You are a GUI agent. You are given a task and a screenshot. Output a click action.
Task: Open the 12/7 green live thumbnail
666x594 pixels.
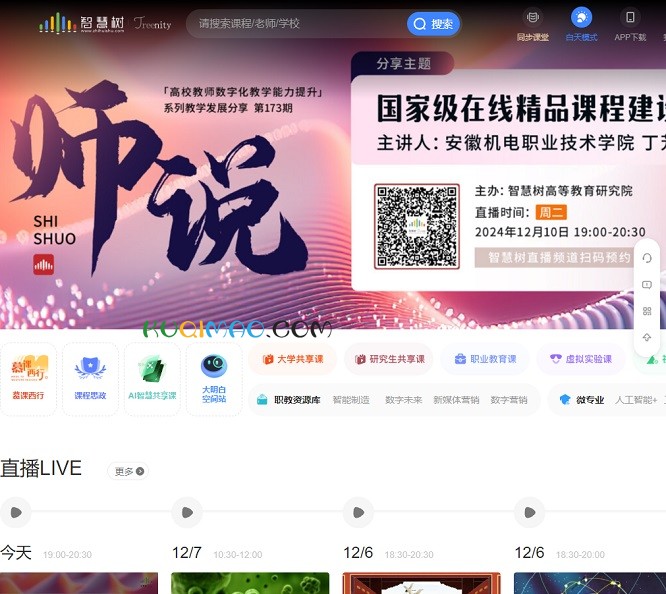tap(250, 583)
